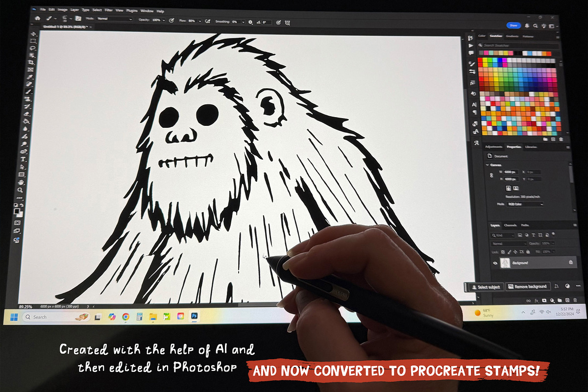Image resolution: width=588 pixels, height=392 pixels.
Task: Create new swatch group folder icon
Action: (x=545, y=139)
